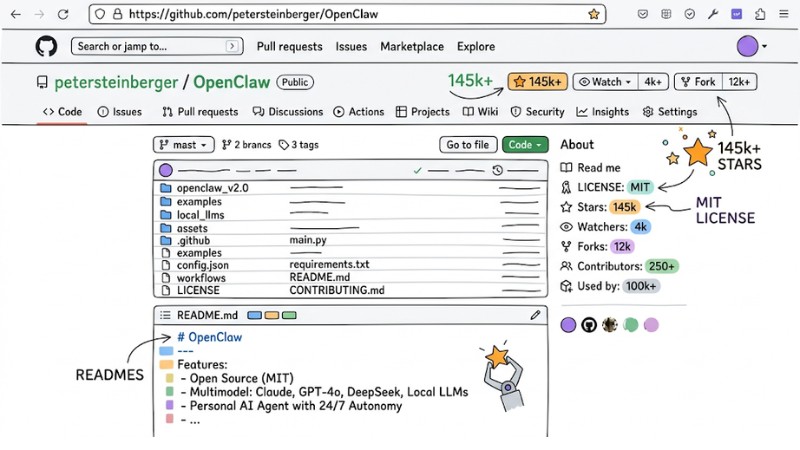Star the repo with the 145k+ button
Screen dimensions: 800x450
[537, 82]
